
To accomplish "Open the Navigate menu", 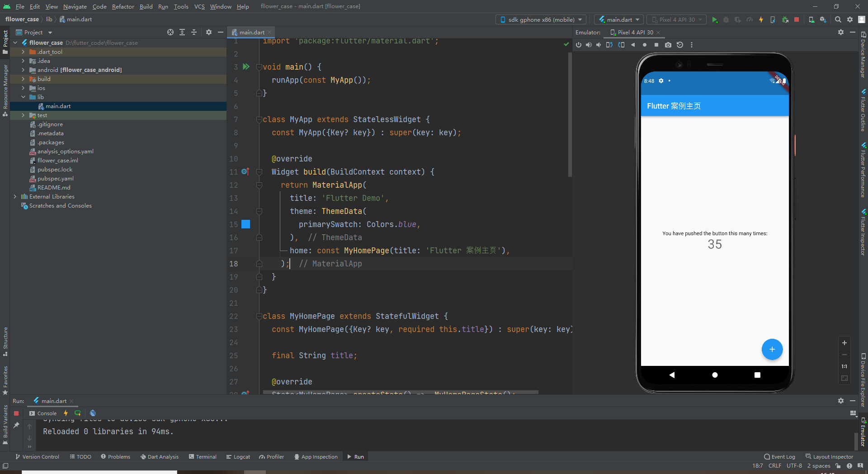I will tap(75, 6).
